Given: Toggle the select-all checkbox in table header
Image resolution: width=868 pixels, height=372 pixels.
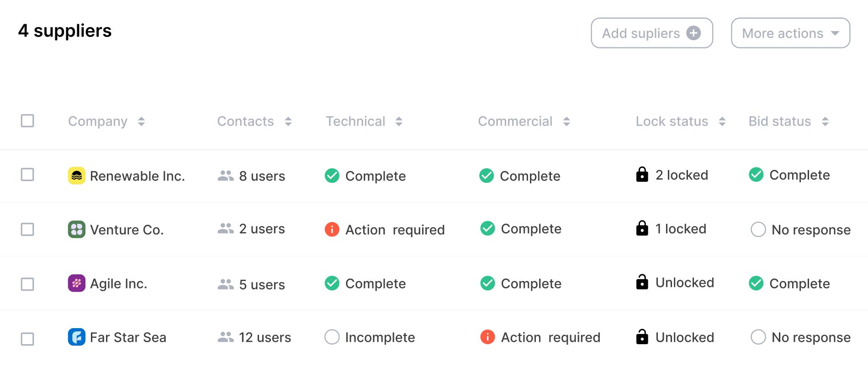Looking at the screenshot, I should point(27,121).
